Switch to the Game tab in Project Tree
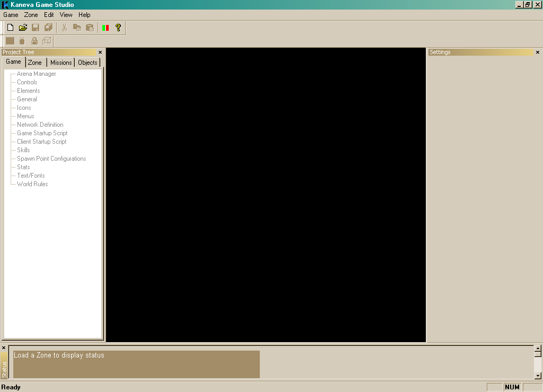 (13, 62)
